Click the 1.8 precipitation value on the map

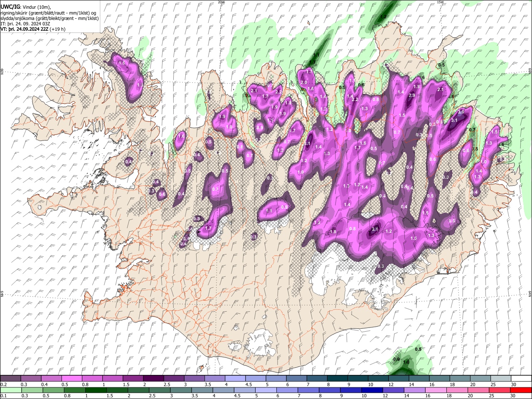pyautogui.click(x=333, y=232)
